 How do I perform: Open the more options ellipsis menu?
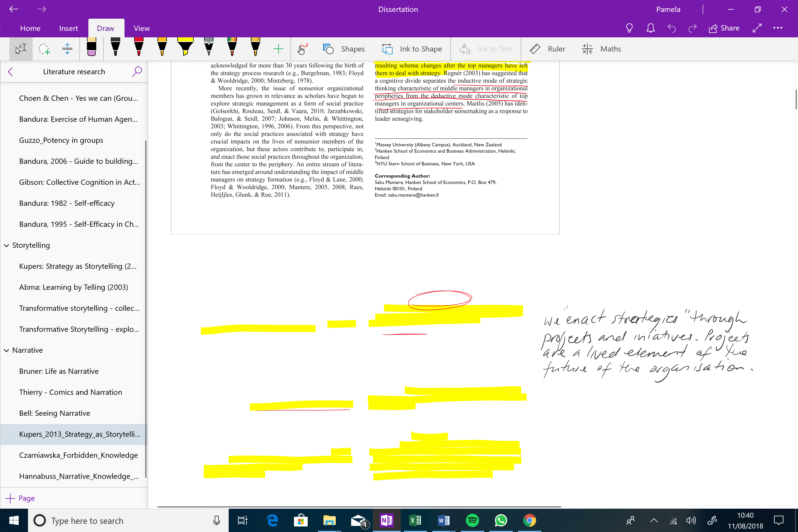(778, 28)
